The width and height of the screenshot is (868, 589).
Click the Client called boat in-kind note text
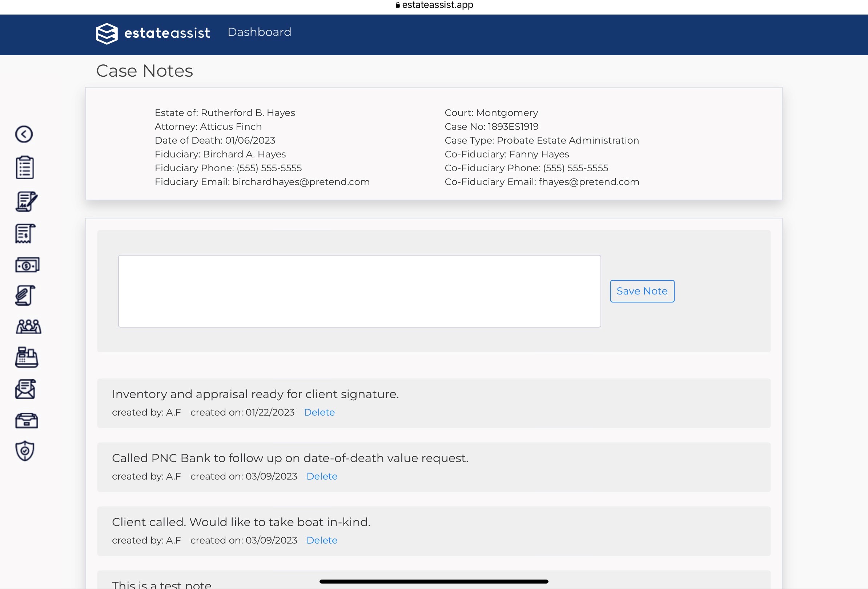click(241, 522)
